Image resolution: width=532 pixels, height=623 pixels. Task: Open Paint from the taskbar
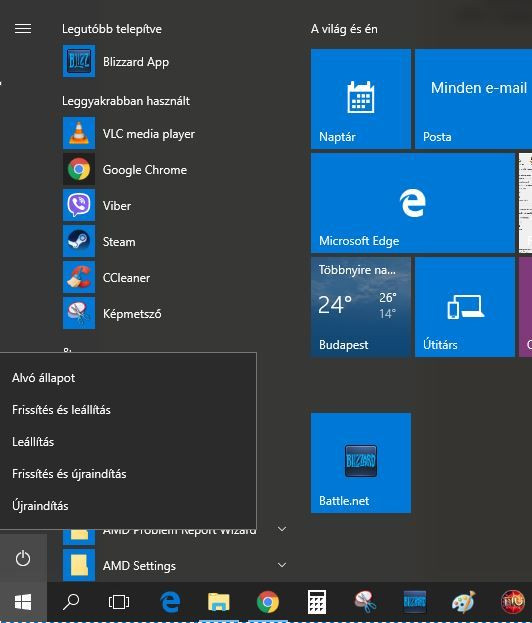tap(464, 602)
